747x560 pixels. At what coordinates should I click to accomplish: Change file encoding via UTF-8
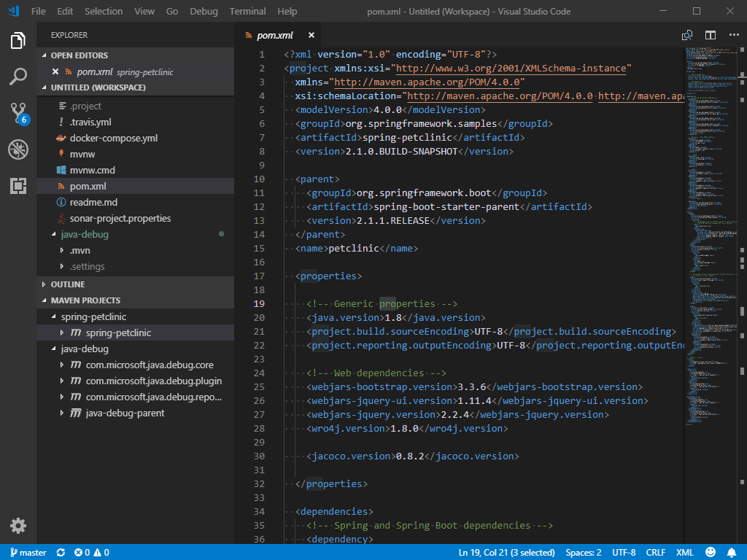(624, 553)
